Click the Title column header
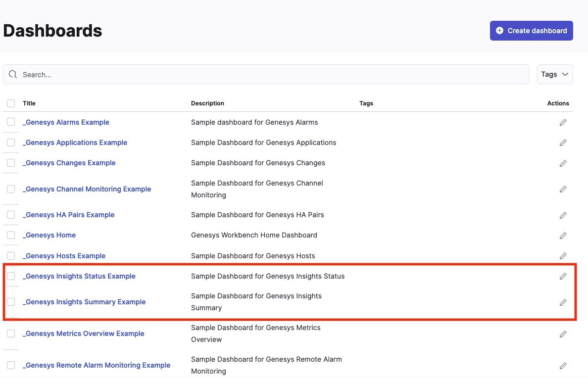This screenshot has height=381, width=588. (x=29, y=103)
